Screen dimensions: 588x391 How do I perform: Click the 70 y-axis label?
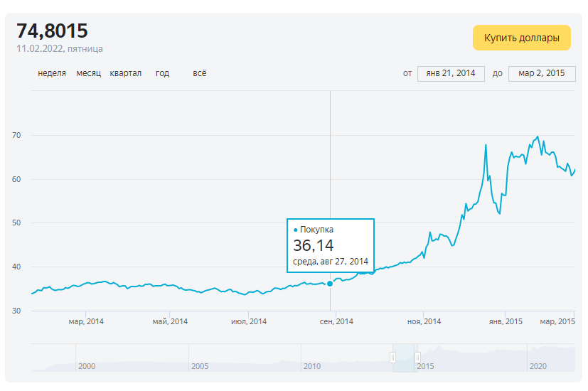pos(16,135)
